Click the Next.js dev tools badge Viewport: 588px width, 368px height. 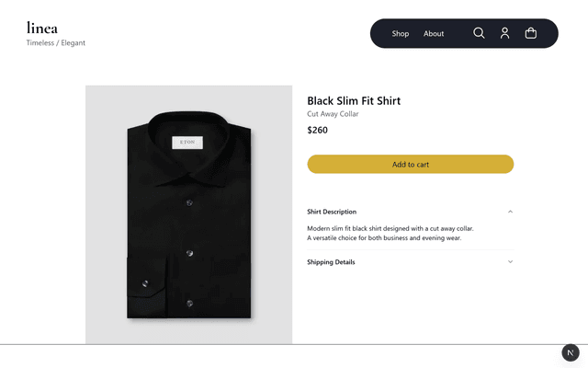571,352
